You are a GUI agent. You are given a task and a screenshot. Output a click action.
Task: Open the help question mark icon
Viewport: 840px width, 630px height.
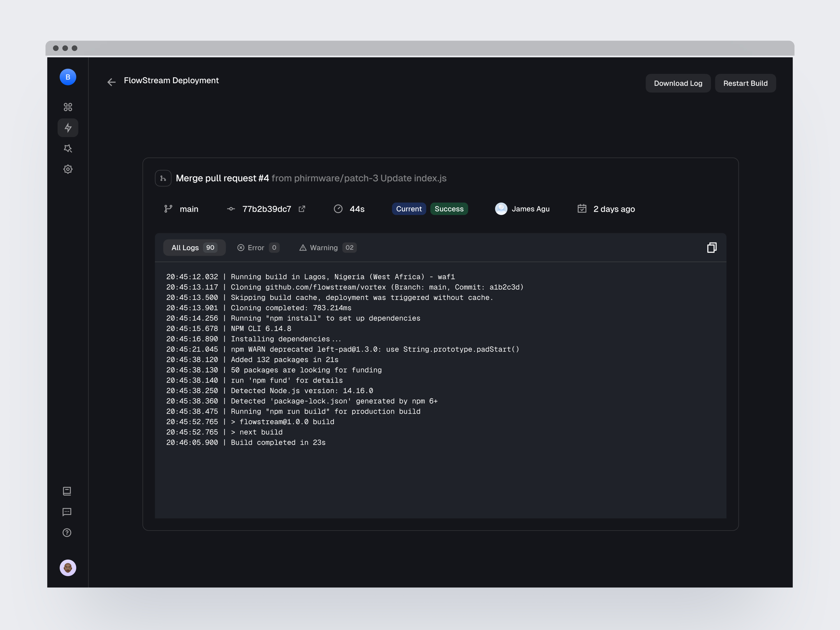67,533
